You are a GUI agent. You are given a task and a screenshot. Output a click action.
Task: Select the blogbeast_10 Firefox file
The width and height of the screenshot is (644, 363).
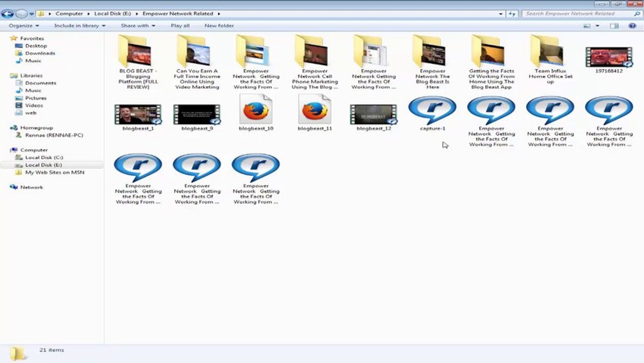(256, 113)
